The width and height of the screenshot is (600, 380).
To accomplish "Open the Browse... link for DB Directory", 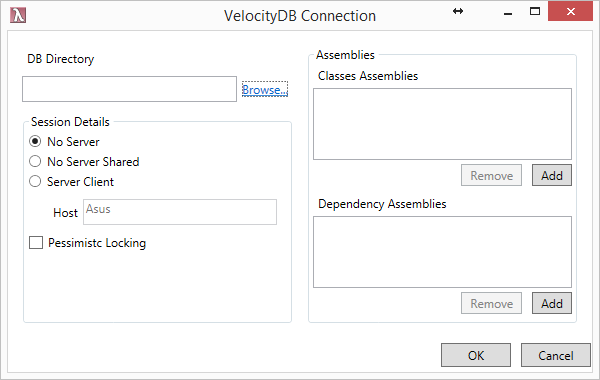I will click(x=265, y=90).
